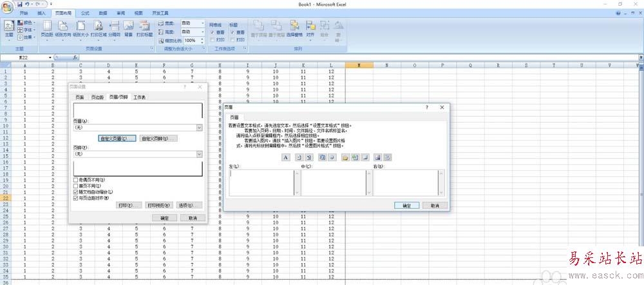The height and width of the screenshot is (285, 644).
Task: Select column M header in the worksheet
Action: pyautogui.click(x=359, y=65)
